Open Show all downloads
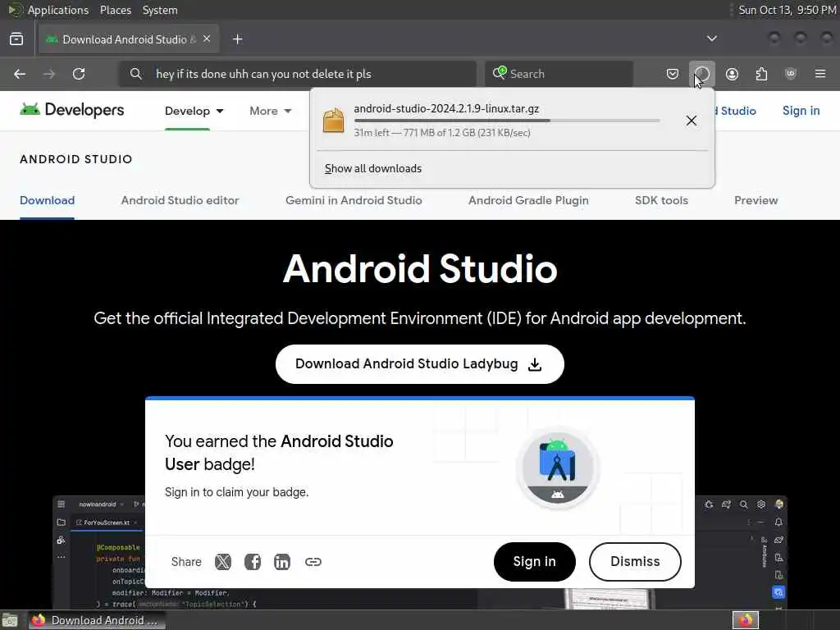The image size is (840, 630). click(373, 169)
